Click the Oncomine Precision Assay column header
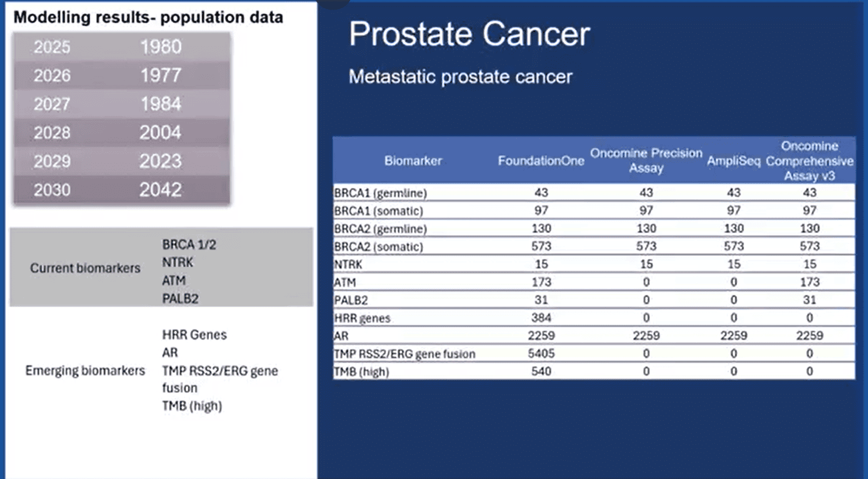Viewport: 868px width, 479px height. (x=646, y=160)
